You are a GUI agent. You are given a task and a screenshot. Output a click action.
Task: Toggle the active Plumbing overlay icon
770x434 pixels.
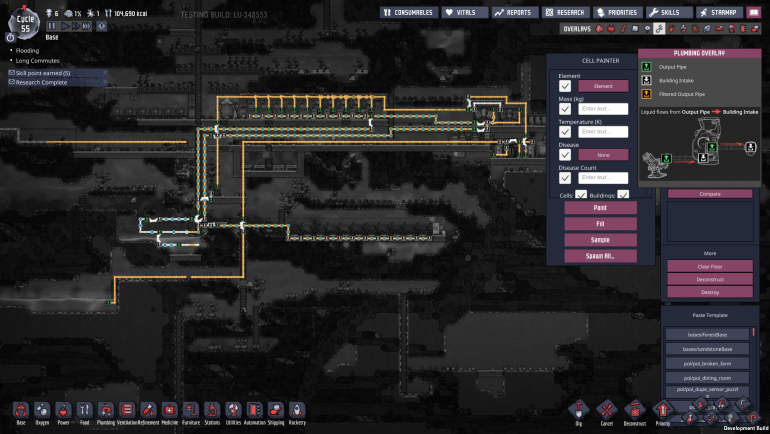tap(659, 29)
